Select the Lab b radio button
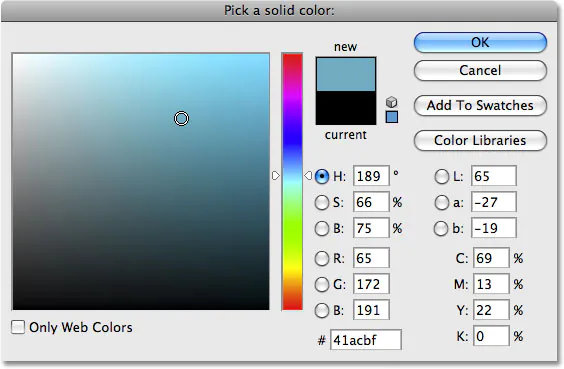 click(x=441, y=229)
